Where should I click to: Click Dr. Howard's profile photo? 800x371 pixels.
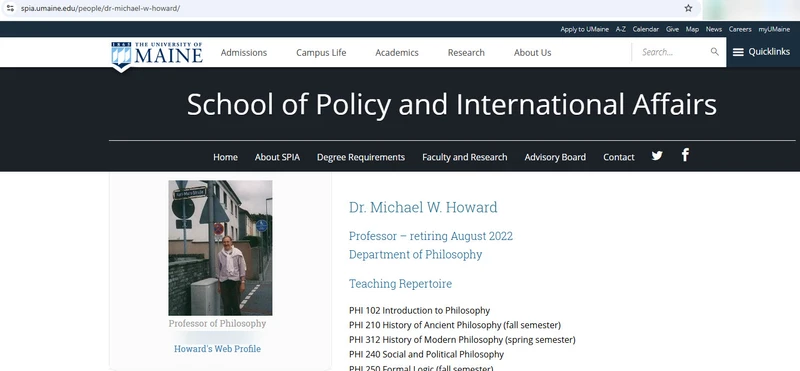[x=220, y=248]
